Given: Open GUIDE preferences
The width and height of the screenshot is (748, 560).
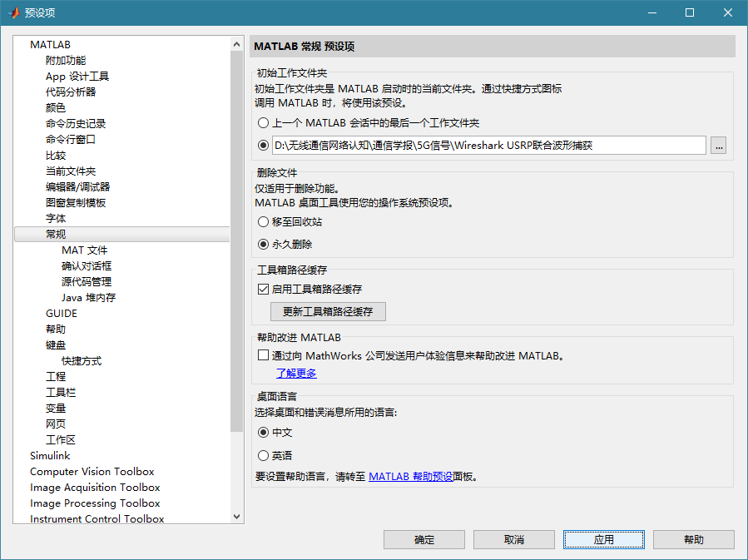Looking at the screenshot, I should (x=61, y=313).
